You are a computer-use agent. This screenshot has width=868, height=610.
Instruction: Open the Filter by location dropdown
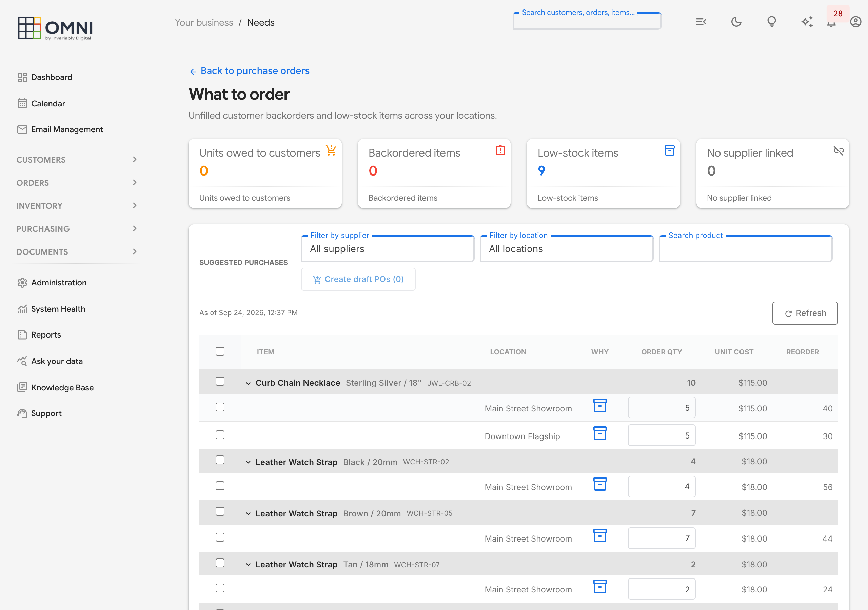tap(567, 249)
